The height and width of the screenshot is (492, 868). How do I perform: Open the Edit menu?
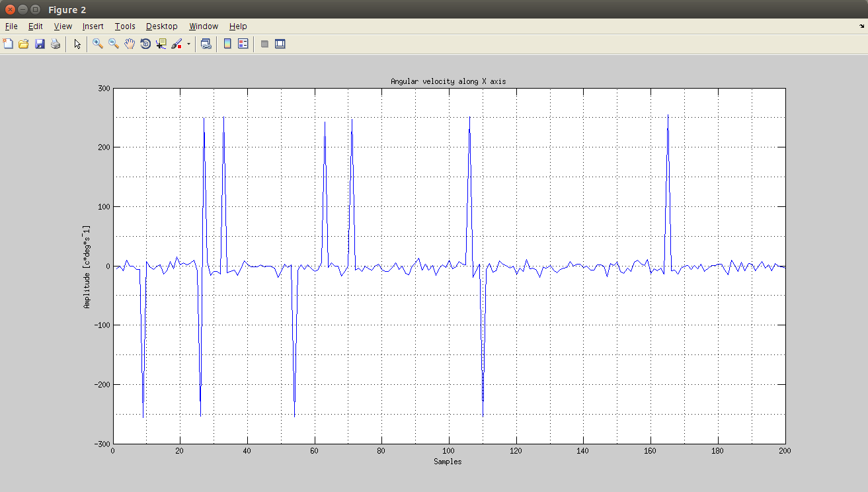35,26
